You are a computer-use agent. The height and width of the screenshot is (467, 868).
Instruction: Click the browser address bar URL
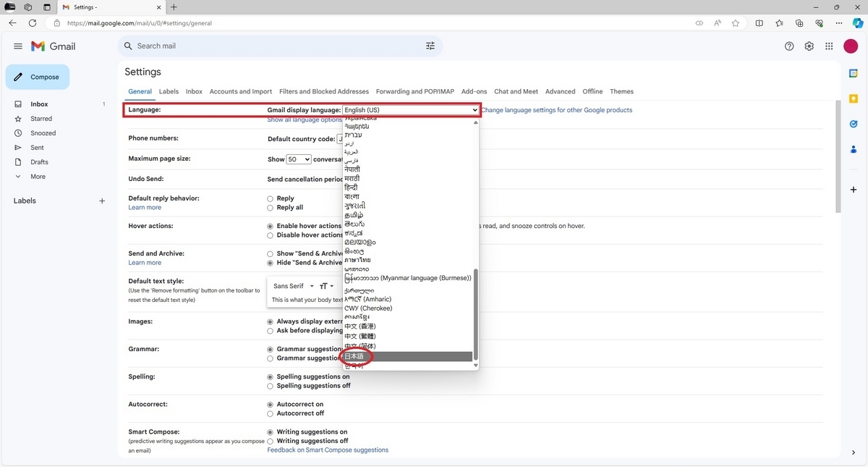pos(140,23)
